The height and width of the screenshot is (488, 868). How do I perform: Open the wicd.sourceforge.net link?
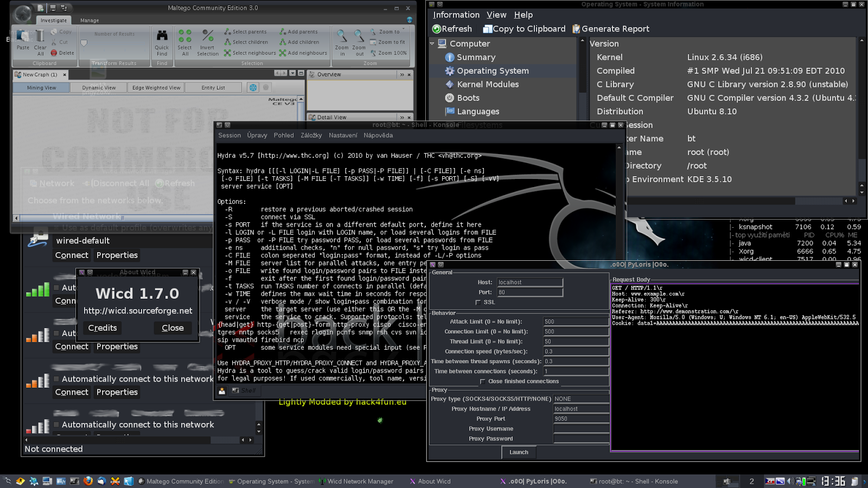point(137,311)
